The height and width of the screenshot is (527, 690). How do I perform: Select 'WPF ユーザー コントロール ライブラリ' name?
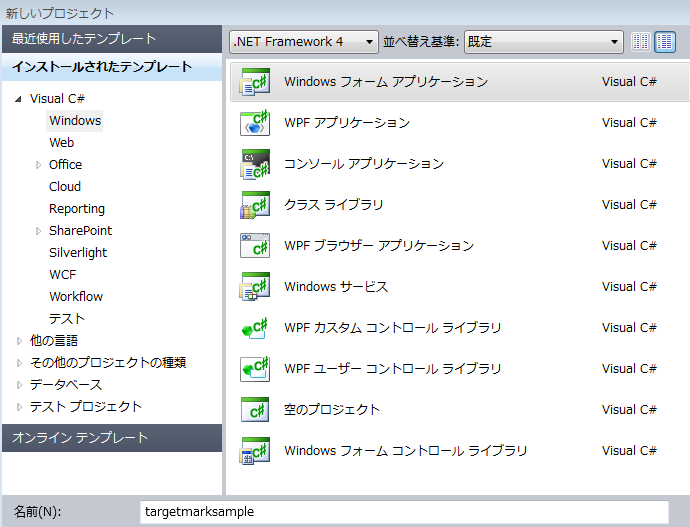(x=393, y=369)
